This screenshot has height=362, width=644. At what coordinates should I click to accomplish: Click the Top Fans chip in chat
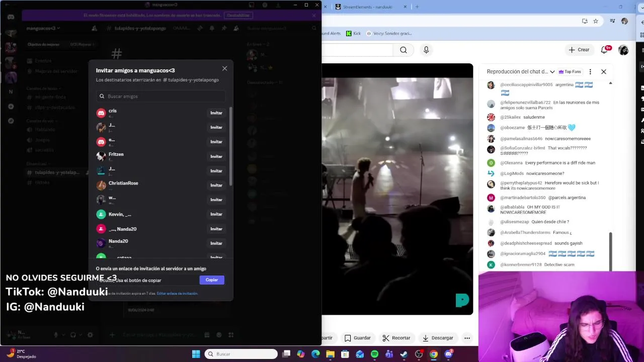[570, 71]
